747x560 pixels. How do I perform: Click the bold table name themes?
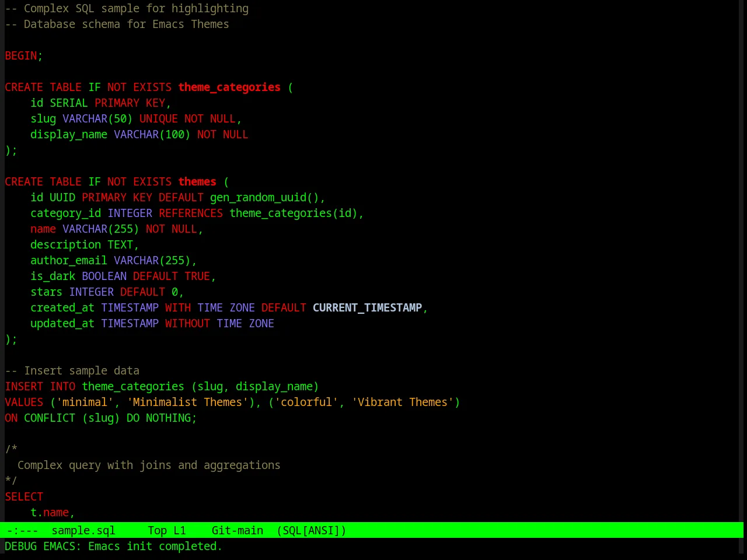click(x=197, y=181)
